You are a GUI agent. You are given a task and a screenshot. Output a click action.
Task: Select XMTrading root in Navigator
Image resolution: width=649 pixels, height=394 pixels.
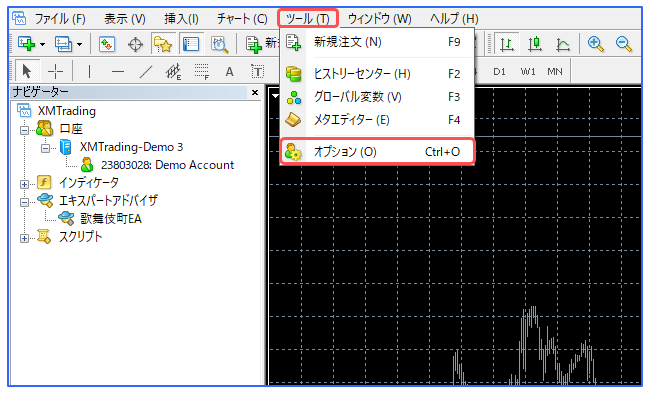66,111
